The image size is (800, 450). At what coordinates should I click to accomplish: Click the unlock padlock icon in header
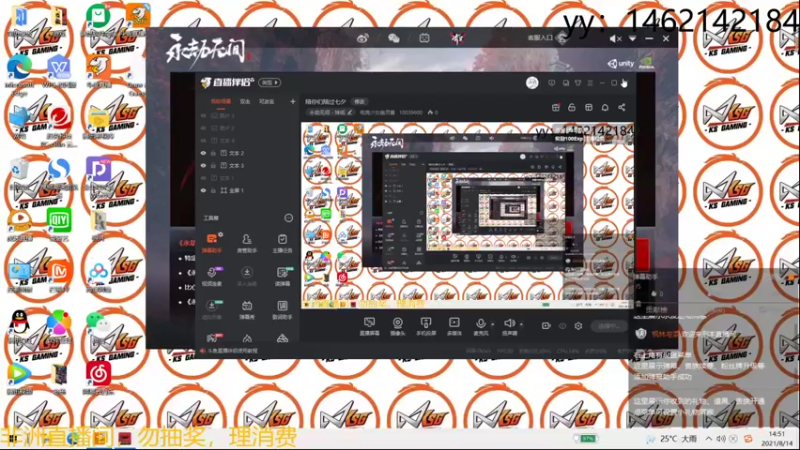(x=572, y=107)
